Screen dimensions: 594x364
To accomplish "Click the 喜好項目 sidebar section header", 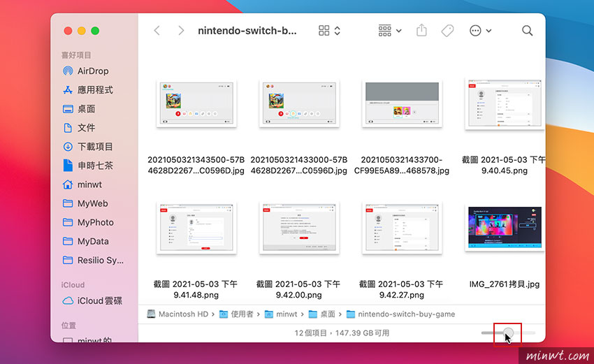I will (76, 55).
